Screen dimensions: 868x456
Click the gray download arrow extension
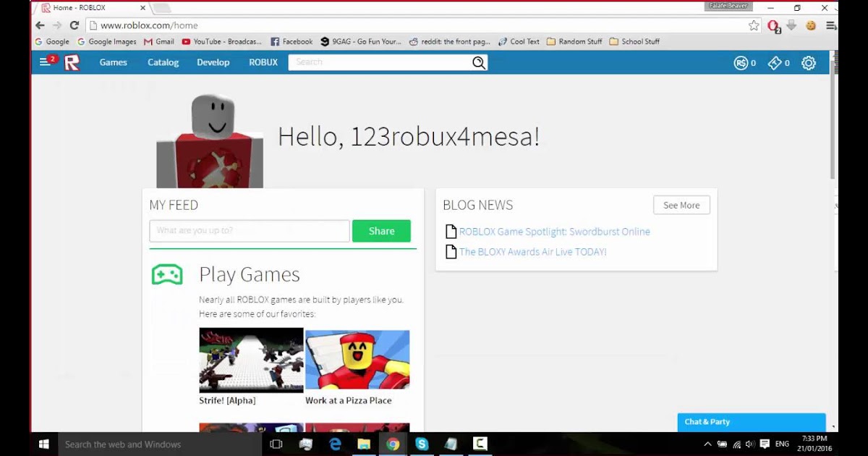coord(792,25)
